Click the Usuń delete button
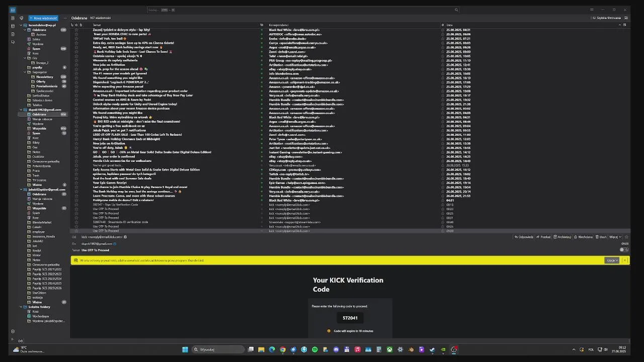The height and width of the screenshot is (362, 644). coord(601,237)
